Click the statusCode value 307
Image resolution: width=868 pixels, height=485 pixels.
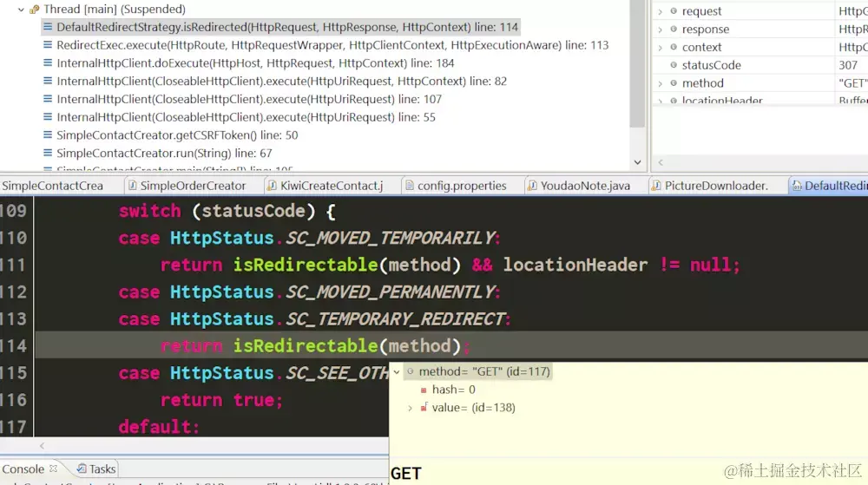848,65
